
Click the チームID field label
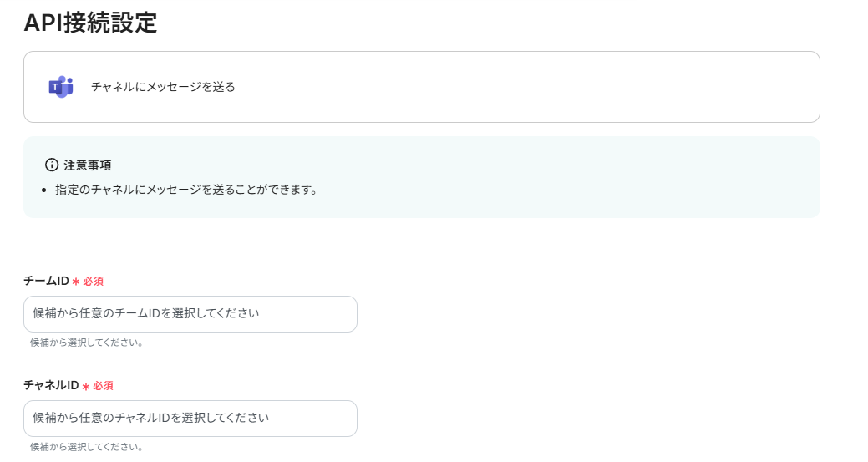click(x=46, y=281)
